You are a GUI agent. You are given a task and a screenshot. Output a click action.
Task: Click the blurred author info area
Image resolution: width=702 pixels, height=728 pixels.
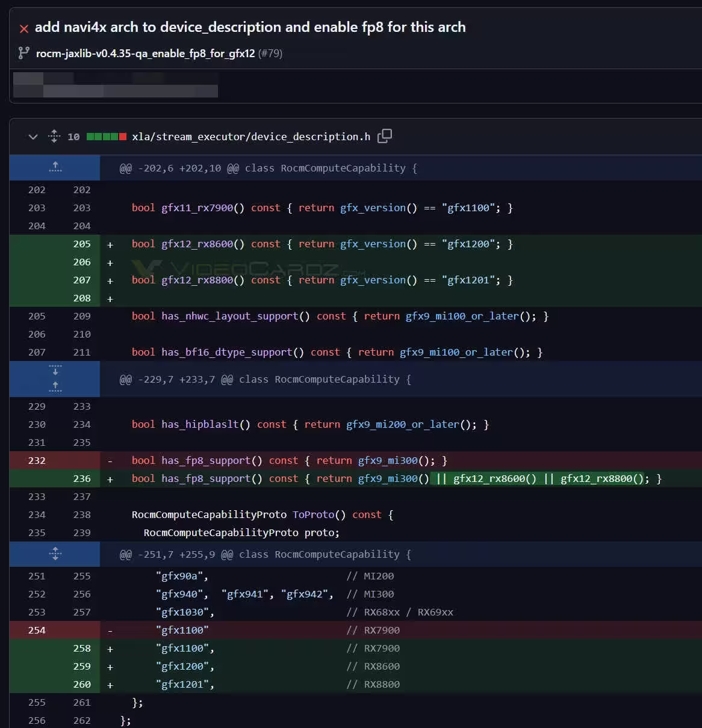pos(116,85)
